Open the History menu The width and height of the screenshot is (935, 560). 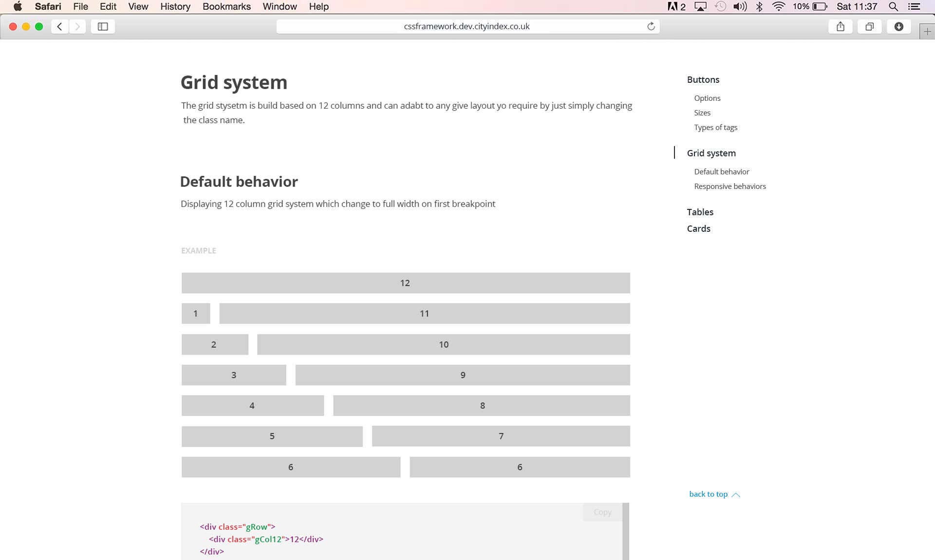pyautogui.click(x=175, y=6)
